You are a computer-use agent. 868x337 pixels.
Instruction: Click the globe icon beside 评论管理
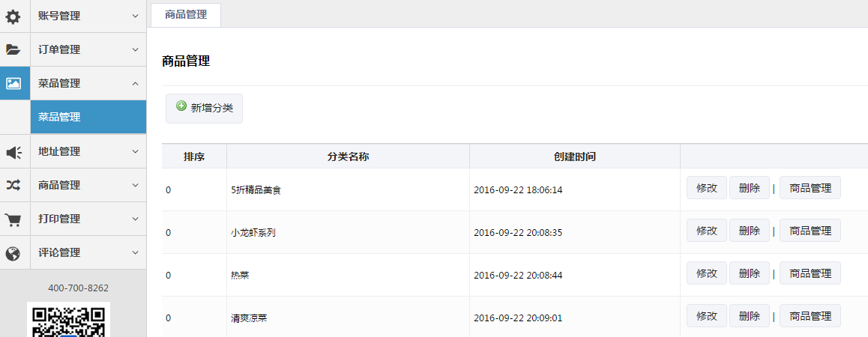[13, 253]
